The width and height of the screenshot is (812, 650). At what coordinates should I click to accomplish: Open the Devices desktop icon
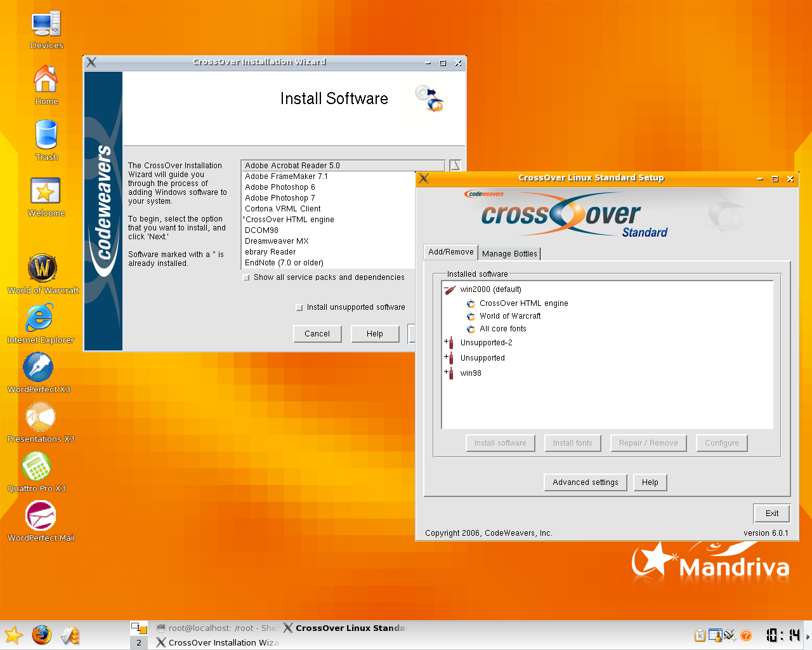click(x=46, y=25)
